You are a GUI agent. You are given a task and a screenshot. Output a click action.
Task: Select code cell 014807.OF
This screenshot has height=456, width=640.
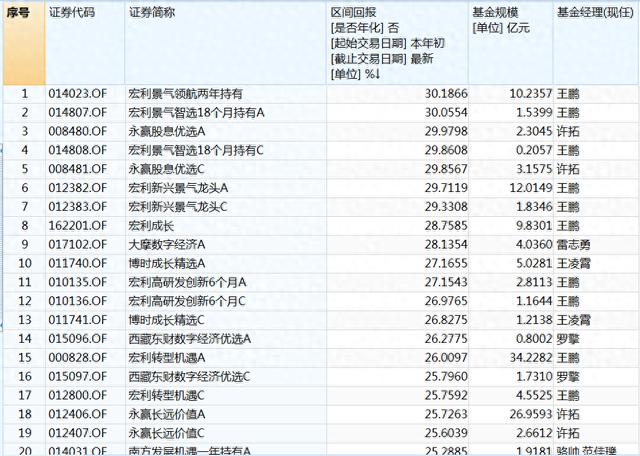pyautogui.click(x=78, y=113)
